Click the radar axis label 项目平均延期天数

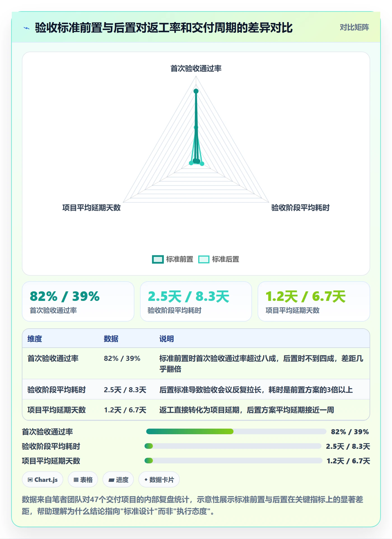[x=92, y=208]
